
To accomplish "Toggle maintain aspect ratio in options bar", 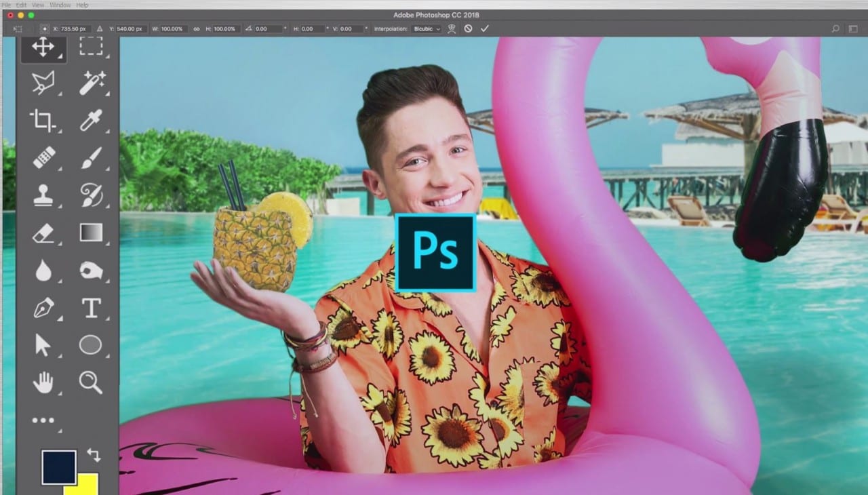I will point(195,28).
